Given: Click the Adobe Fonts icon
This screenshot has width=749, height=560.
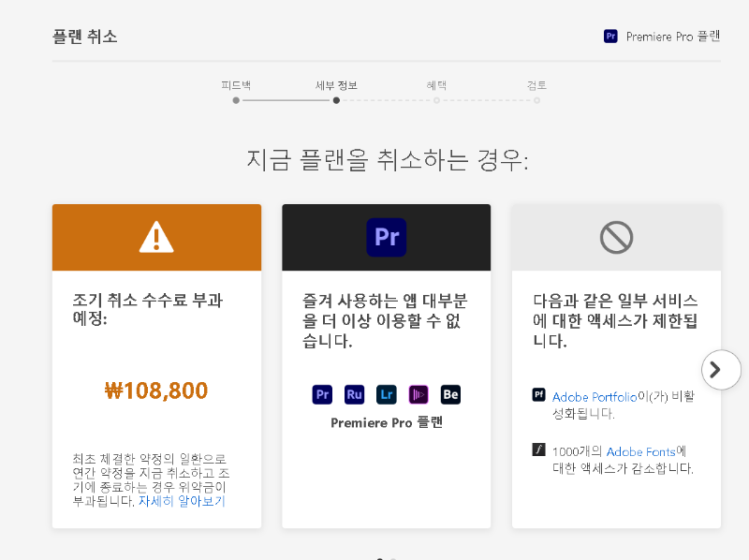Looking at the screenshot, I should pyautogui.click(x=539, y=449).
